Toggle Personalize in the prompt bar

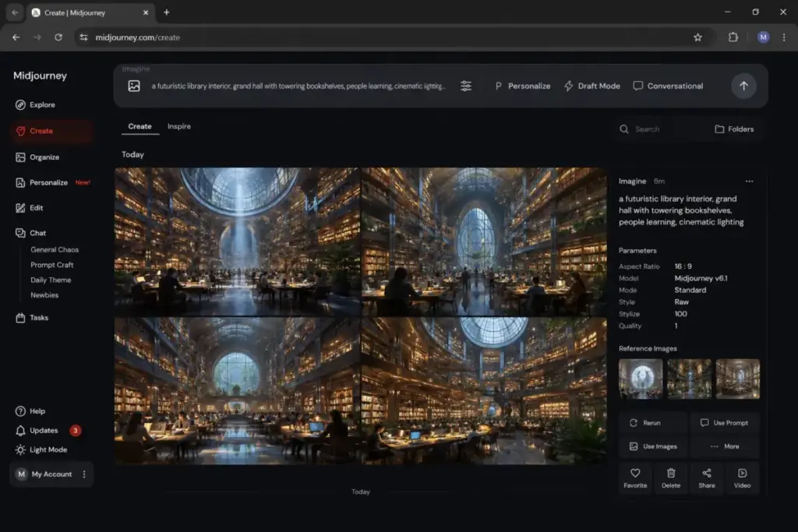pyautogui.click(x=523, y=86)
